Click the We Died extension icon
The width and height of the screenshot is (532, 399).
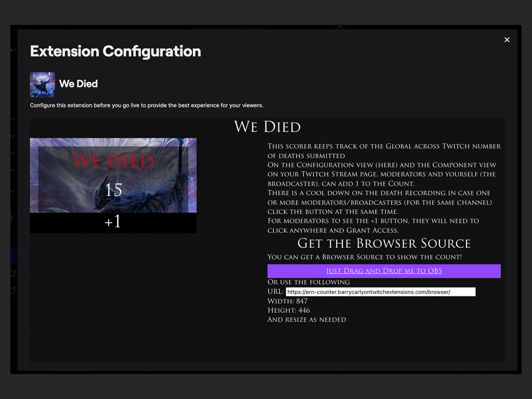point(42,85)
